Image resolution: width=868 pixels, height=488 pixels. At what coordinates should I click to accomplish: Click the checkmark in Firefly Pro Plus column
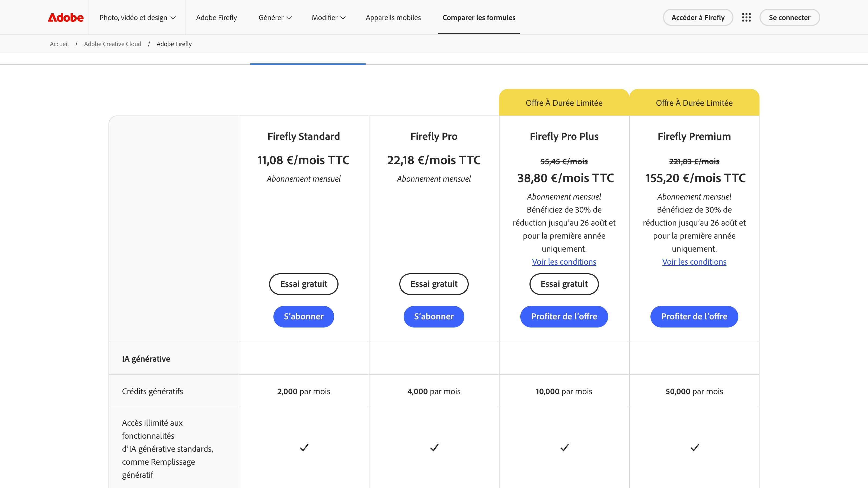[x=564, y=448]
